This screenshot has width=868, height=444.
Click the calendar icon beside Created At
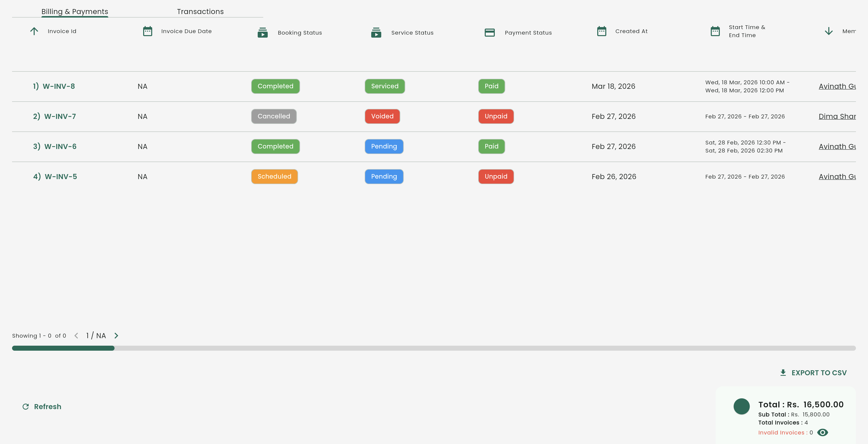click(602, 31)
